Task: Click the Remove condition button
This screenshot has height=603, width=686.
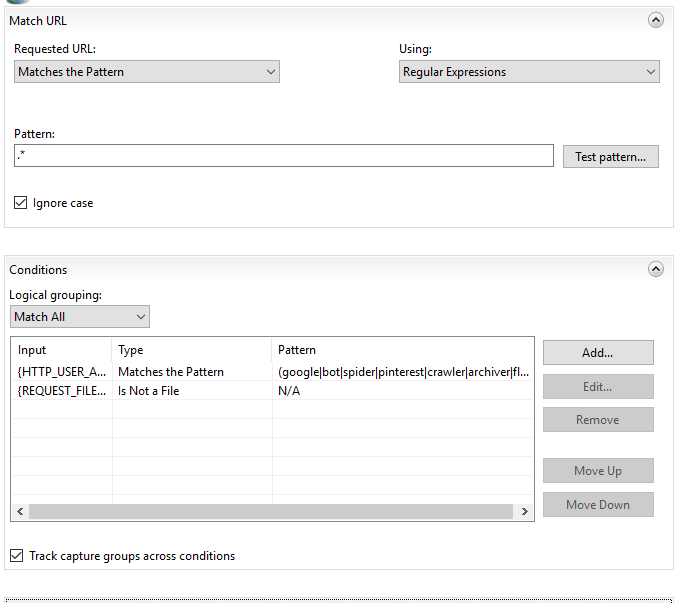Action: click(597, 420)
